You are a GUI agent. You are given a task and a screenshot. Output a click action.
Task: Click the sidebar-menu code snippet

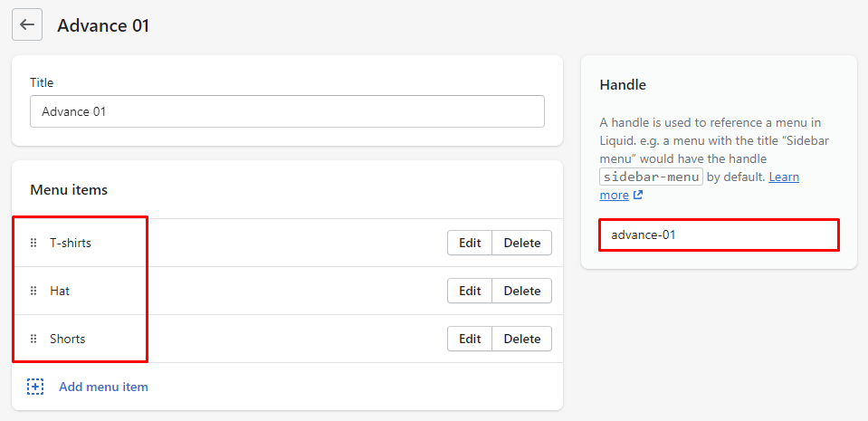pyautogui.click(x=651, y=177)
